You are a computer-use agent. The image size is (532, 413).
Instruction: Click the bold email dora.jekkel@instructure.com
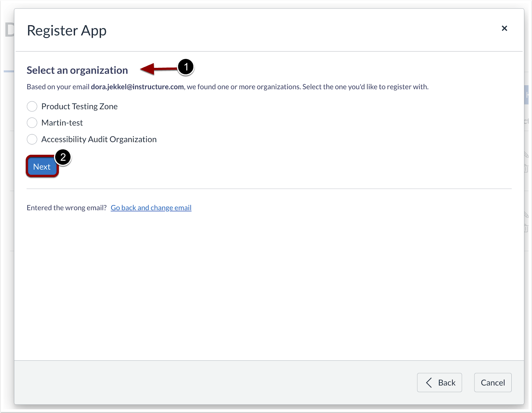tap(137, 87)
